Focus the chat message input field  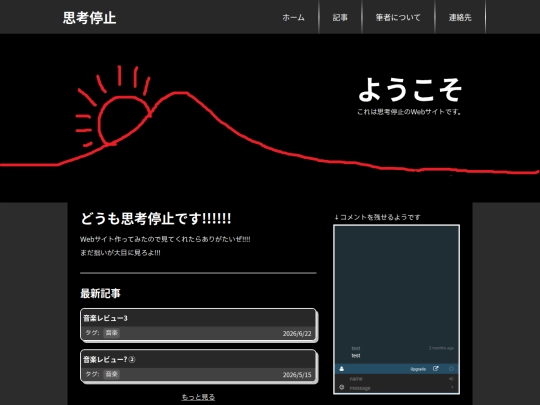point(398,388)
